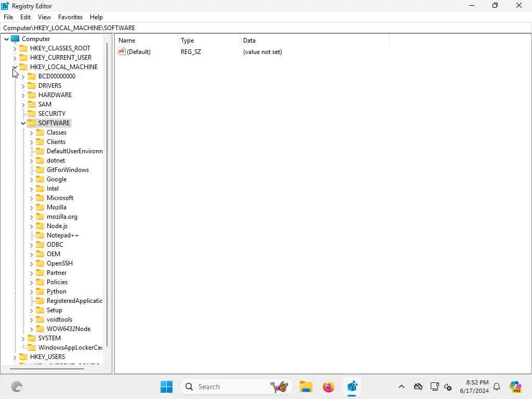
Task: Click the Python folder icon
Action: pos(40,291)
